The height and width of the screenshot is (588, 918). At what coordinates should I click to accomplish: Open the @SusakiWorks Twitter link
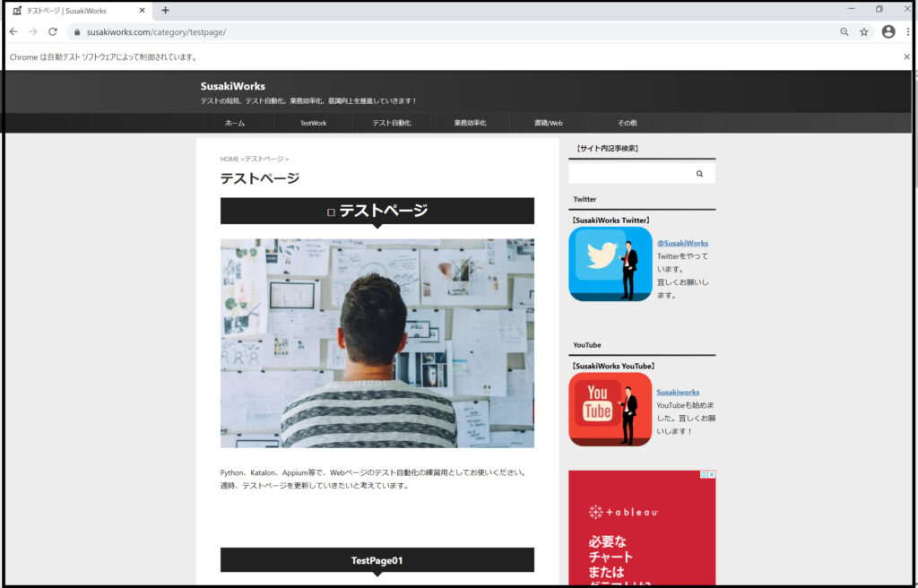click(x=682, y=243)
